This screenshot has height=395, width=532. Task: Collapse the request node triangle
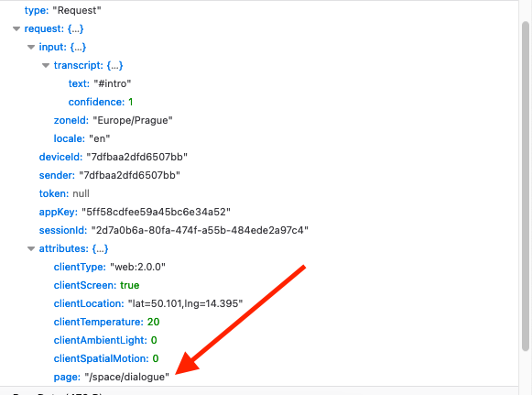tap(16, 29)
